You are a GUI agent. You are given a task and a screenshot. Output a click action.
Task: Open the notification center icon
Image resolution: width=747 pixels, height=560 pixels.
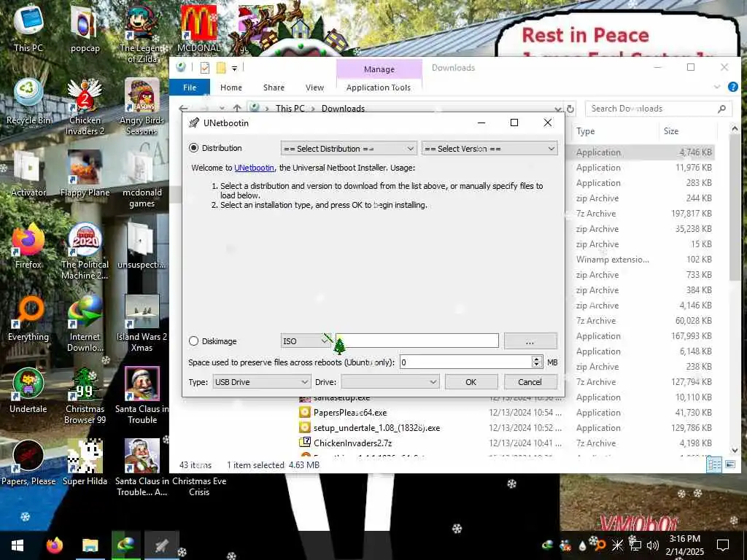pyautogui.click(x=723, y=545)
